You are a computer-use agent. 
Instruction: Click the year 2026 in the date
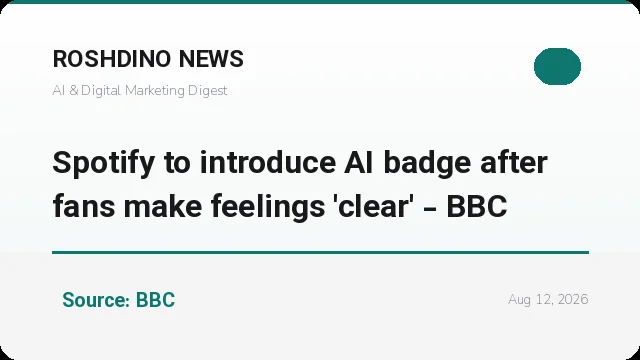(573, 300)
